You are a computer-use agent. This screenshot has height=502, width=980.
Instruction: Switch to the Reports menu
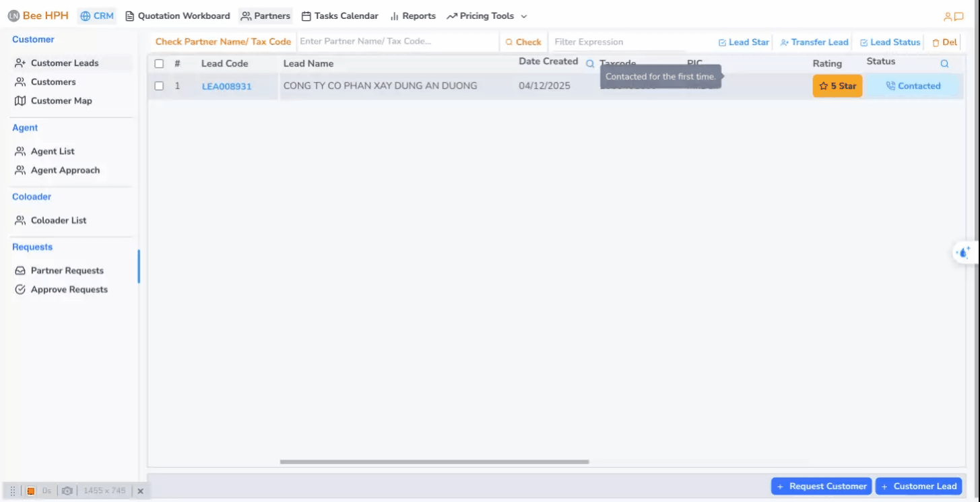412,16
